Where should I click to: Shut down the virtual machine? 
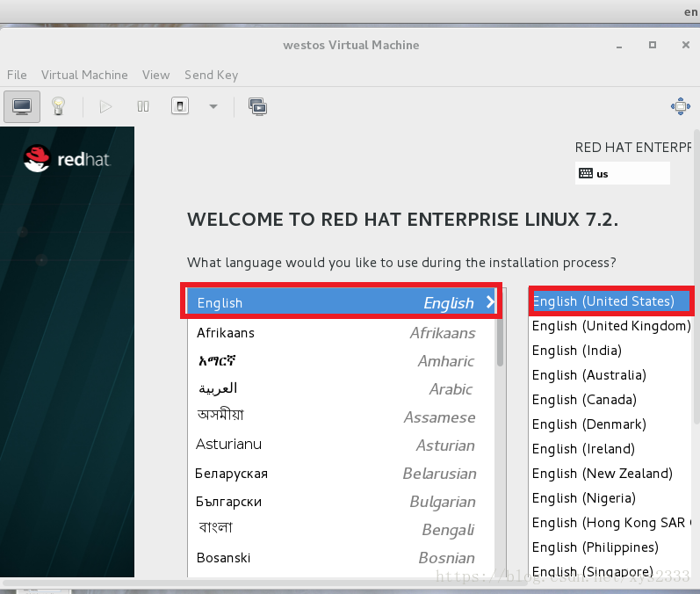coord(180,106)
